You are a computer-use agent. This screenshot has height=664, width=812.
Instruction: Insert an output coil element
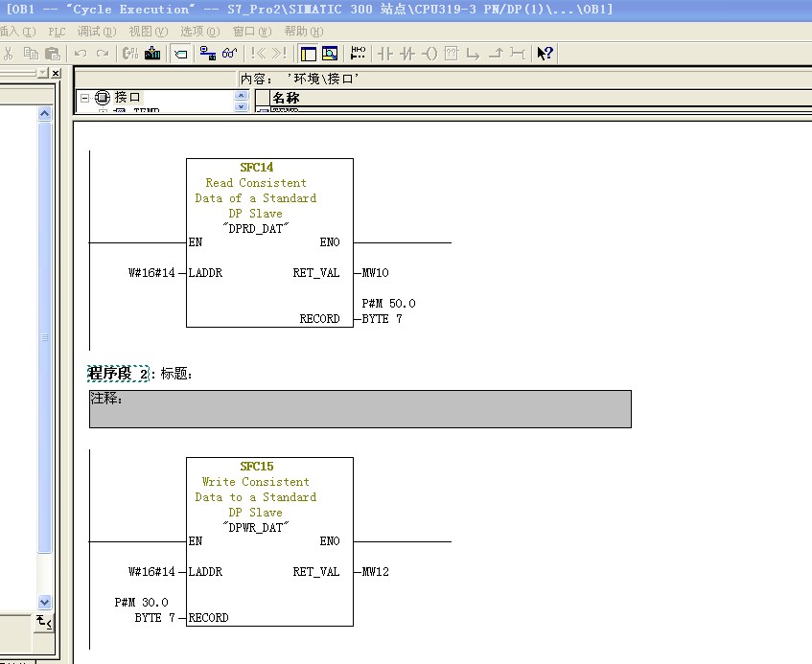429,54
